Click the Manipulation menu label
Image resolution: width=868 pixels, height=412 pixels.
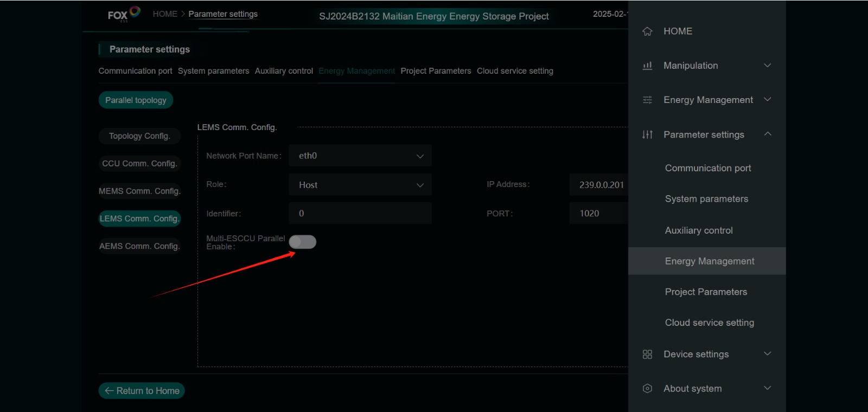click(691, 66)
